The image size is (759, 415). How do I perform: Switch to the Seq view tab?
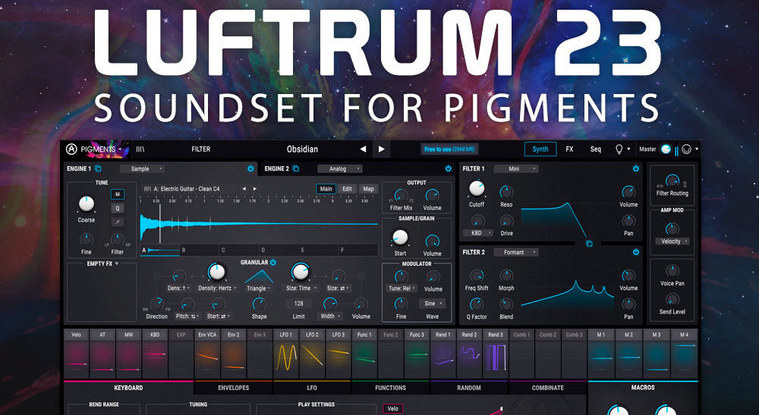[x=595, y=149]
